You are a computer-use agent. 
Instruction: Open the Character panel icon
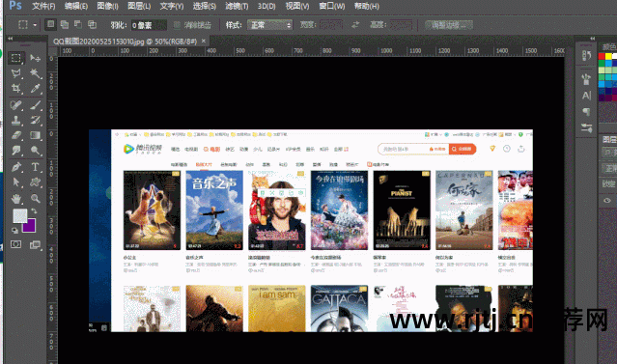(x=586, y=96)
